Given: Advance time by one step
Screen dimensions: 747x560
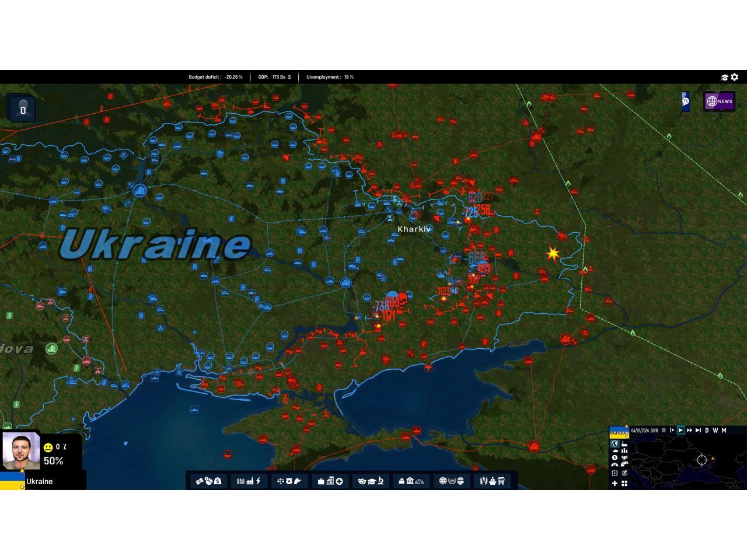Looking at the screenshot, I should pos(672,430).
